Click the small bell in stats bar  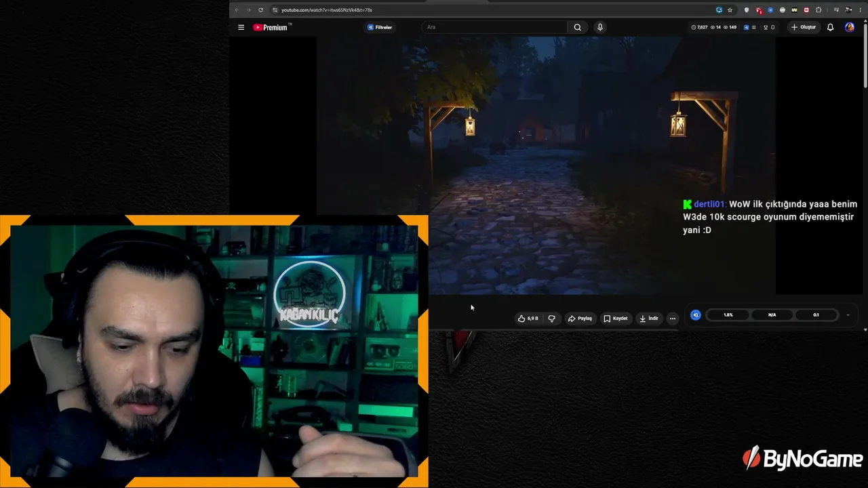(773, 27)
